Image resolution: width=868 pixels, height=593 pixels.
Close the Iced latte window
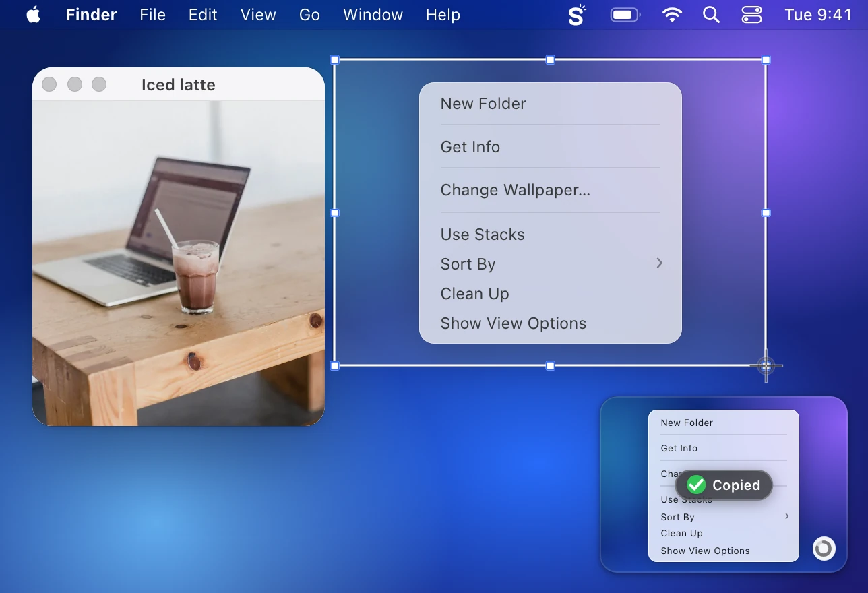(x=49, y=84)
